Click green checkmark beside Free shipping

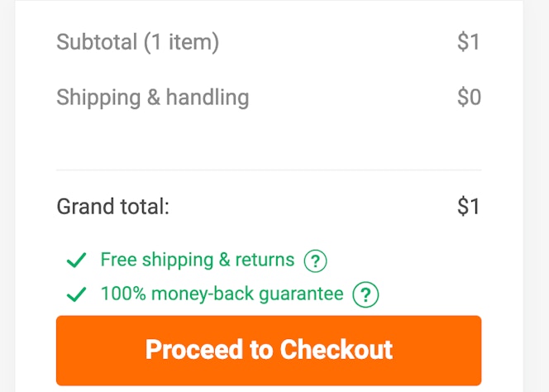click(76, 260)
